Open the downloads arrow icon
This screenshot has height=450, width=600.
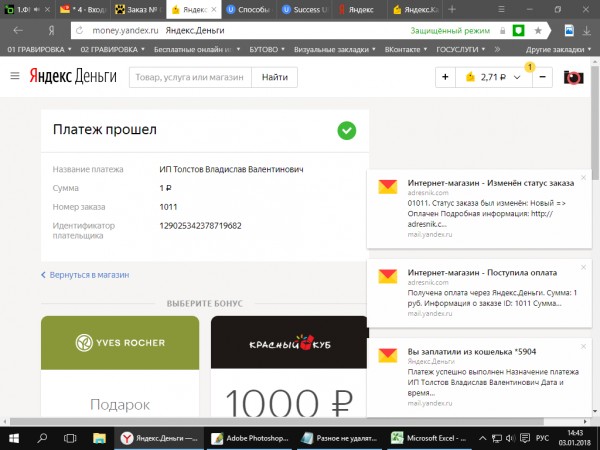(x=587, y=31)
